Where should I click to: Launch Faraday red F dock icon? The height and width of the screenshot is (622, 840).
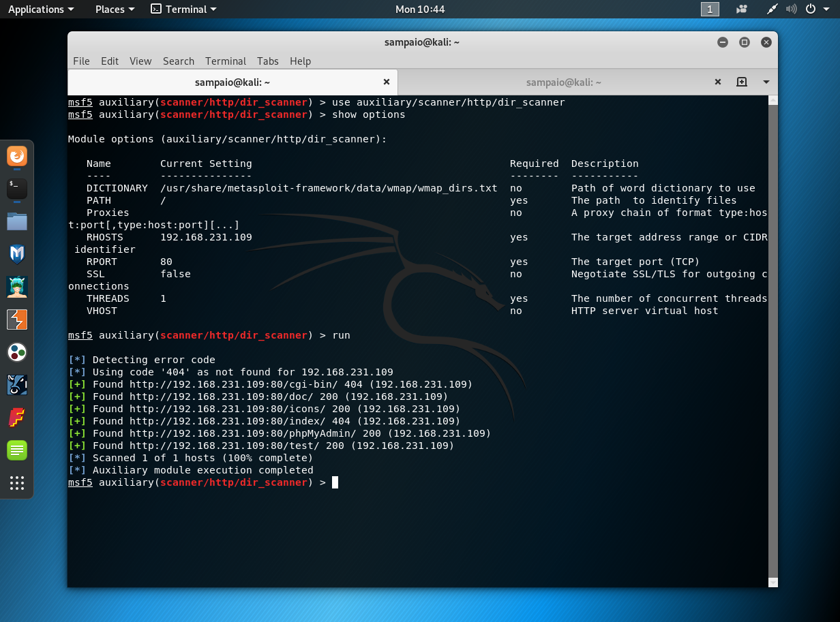click(17, 418)
